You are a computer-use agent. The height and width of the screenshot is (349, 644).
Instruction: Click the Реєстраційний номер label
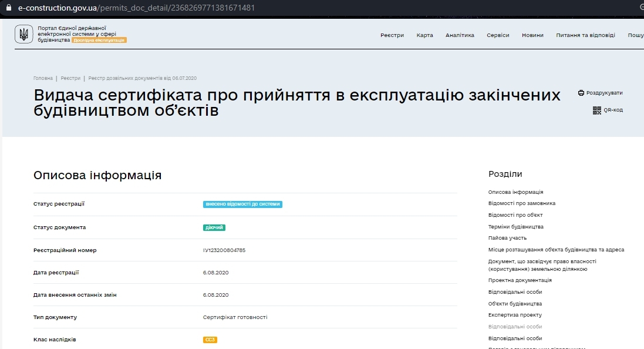65,250
